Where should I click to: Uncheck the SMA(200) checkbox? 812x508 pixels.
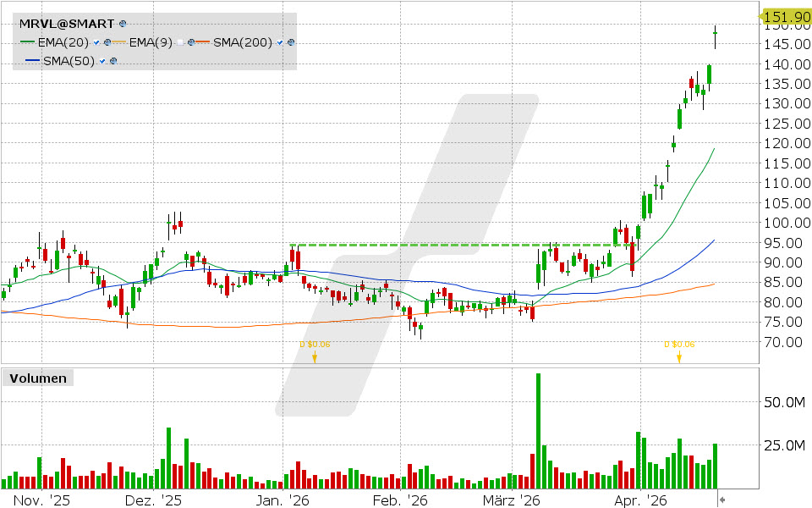tap(279, 41)
